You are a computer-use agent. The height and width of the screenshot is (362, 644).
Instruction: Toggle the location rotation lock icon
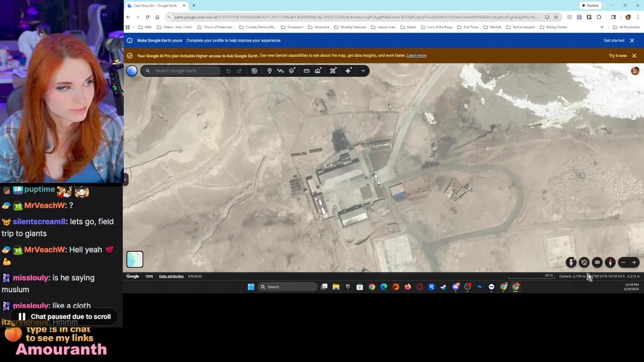584,262
